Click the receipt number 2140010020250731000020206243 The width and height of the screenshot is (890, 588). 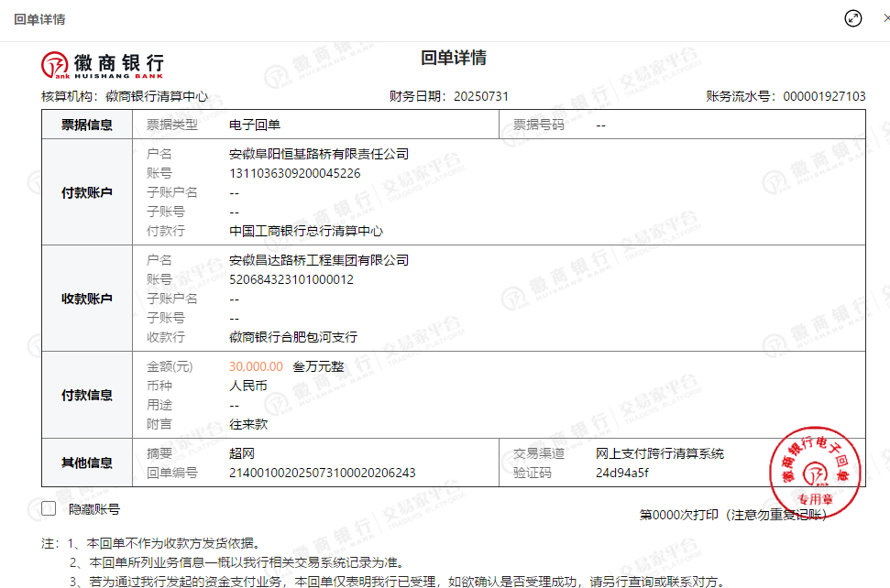point(322,473)
